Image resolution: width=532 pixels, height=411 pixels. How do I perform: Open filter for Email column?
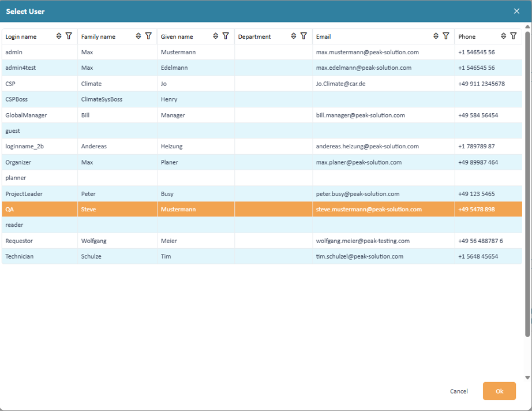point(446,36)
